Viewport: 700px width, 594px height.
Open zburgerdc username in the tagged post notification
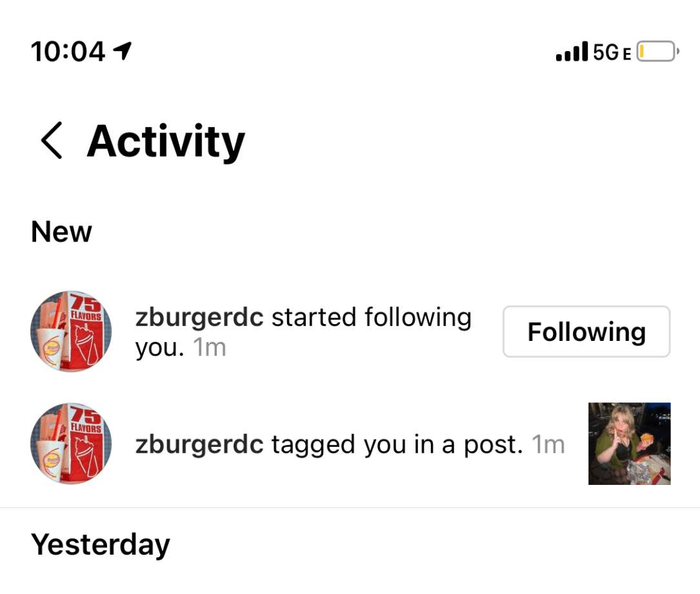pos(199,445)
